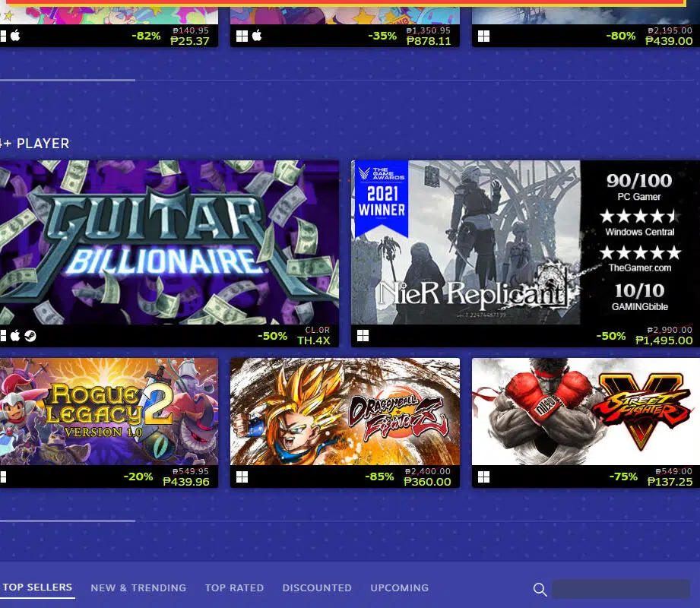The width and height of the screenshot is (700, 608).
Task: Click the Apple icon under Guitar Billionaire
Action: point(15,335)
